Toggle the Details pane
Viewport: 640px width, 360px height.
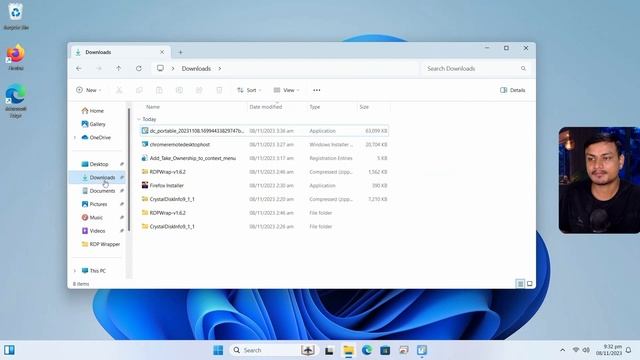tap(513, 90)
